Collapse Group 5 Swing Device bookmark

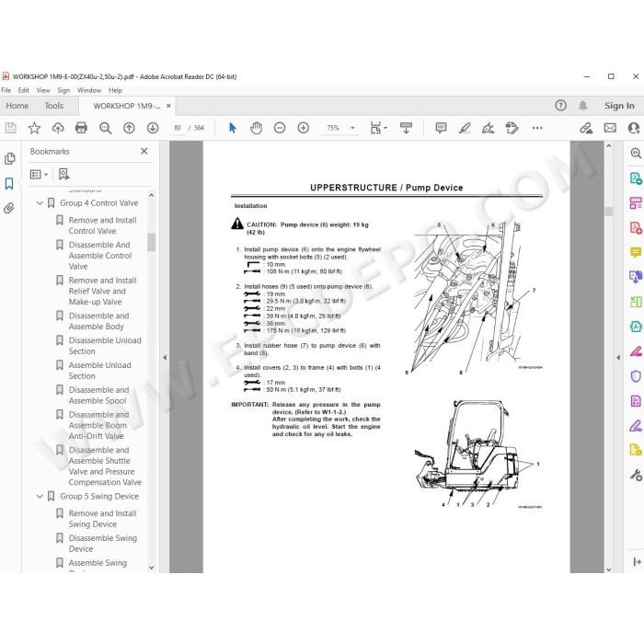tap(40, 496)
